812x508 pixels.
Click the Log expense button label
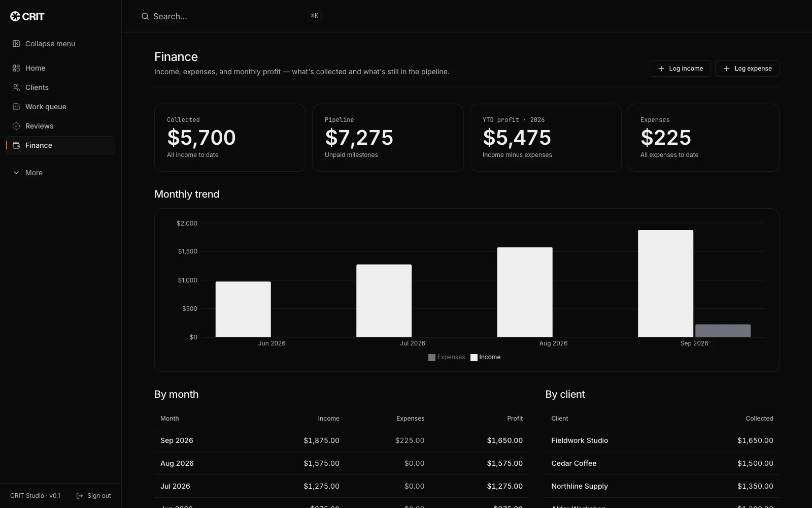click(x=753, y=69)
